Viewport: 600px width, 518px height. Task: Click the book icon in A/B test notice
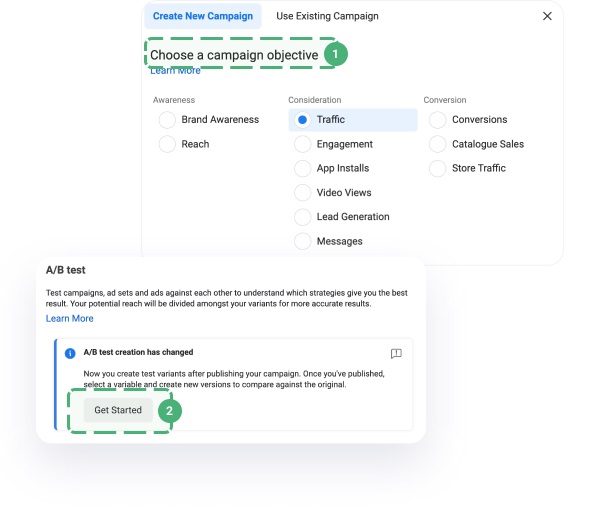point(396,353)
